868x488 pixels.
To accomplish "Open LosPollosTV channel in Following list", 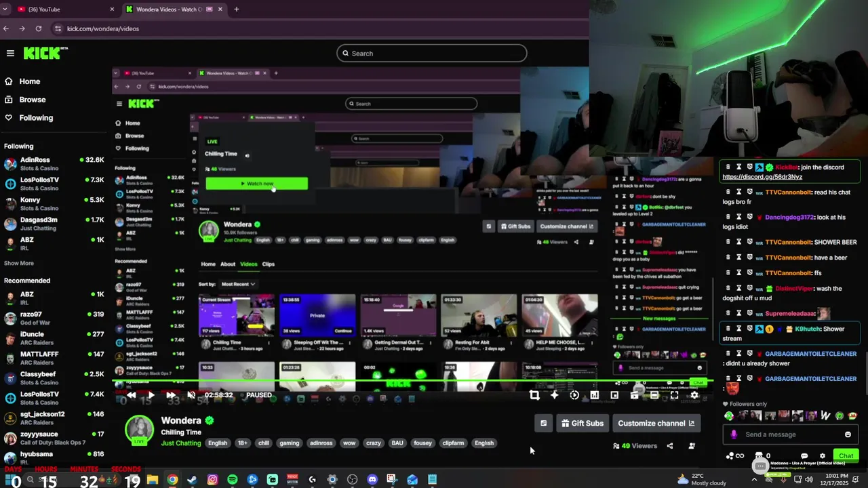I will pos(54,184).
